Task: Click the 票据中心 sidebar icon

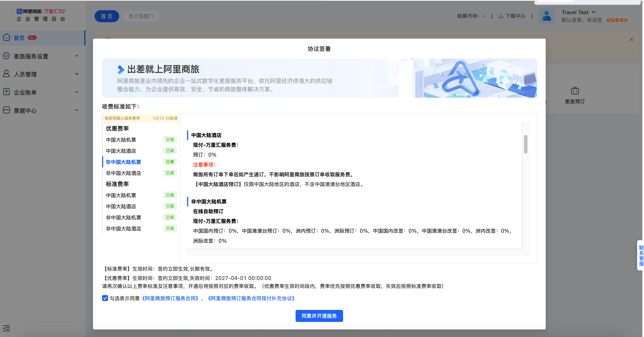Action: point(6,110)
